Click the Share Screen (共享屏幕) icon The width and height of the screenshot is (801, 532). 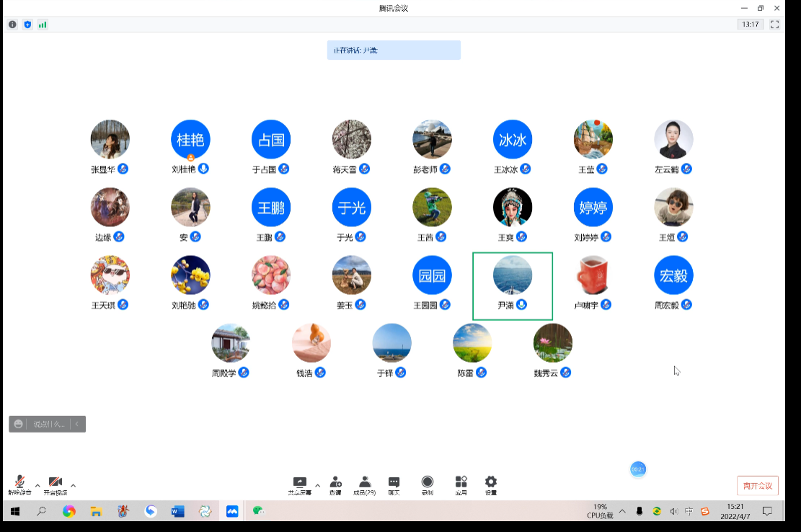click(299, 482)
